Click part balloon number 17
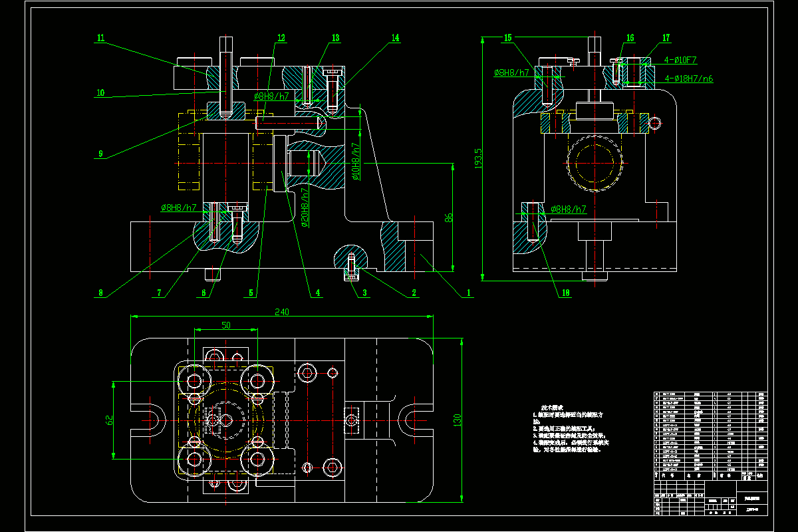Viewport: 798px width, 532px height. (x=666, y=39)
